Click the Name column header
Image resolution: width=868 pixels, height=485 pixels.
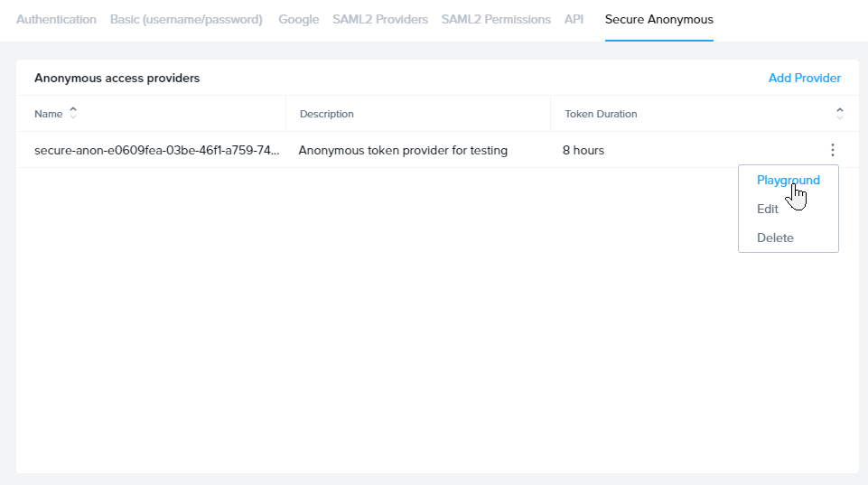[x=49, y=114]
